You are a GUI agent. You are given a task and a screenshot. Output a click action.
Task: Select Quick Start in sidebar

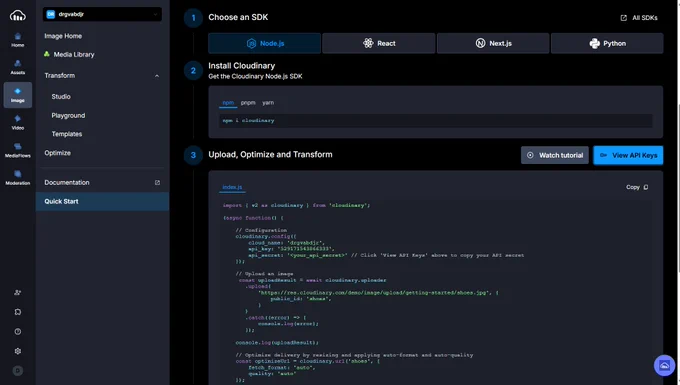click(102, 202)
